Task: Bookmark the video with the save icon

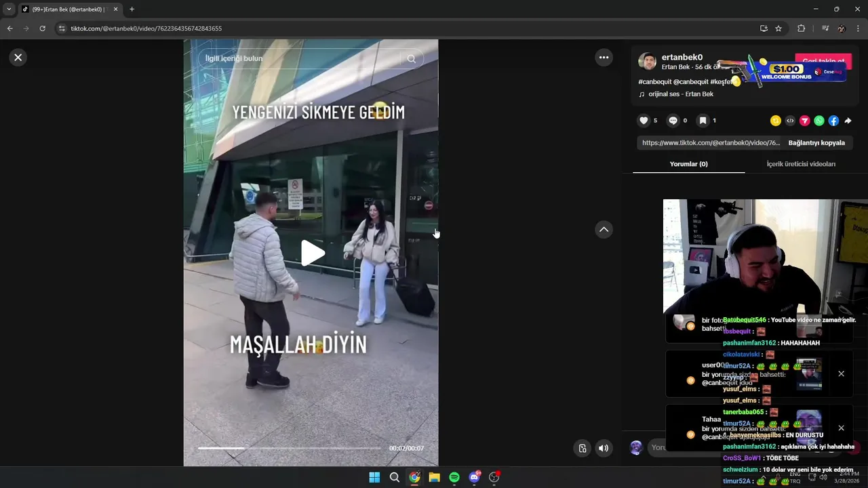Action: [703, 121]
